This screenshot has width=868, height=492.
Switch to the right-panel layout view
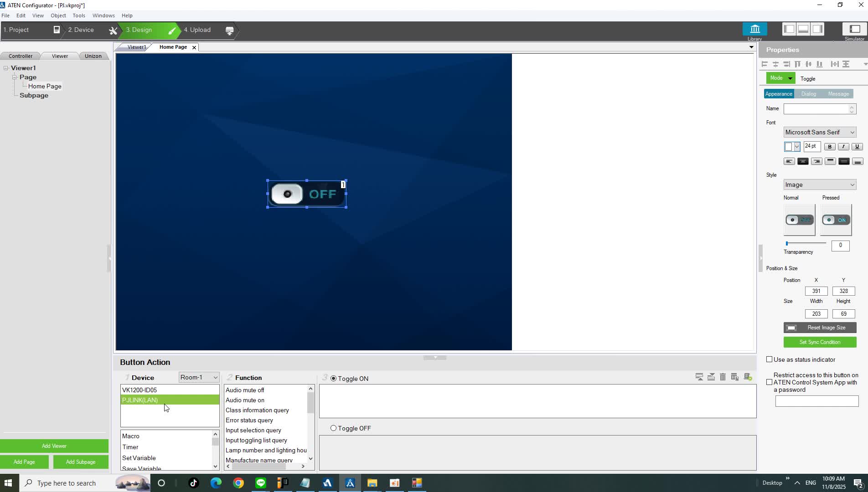(x=818, y=28)
